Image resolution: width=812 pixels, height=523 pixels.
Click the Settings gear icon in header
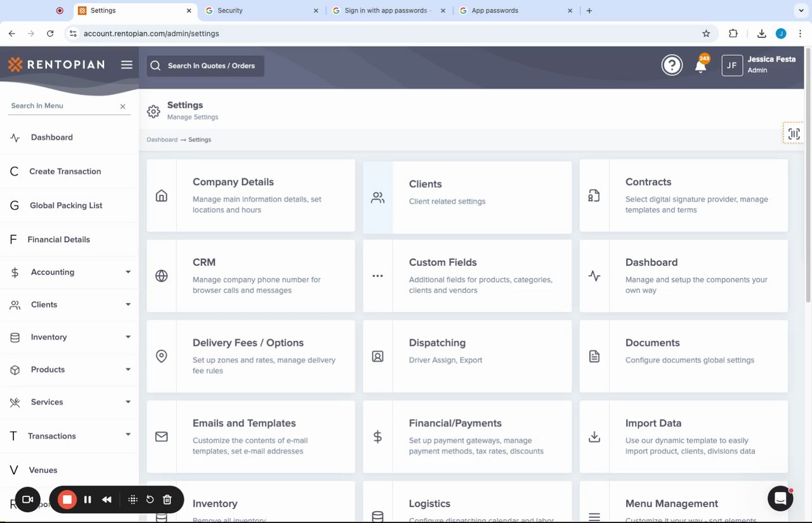click(154, 112)
